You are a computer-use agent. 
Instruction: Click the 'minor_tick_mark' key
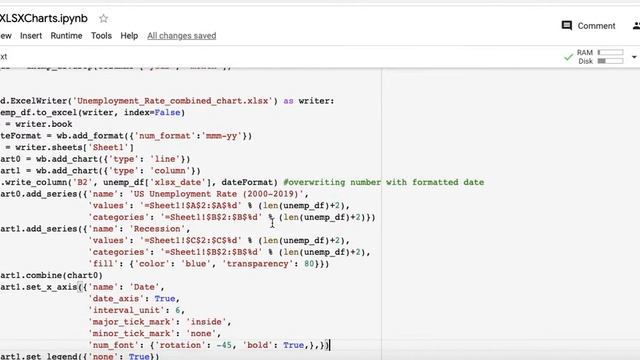point(132,333)
